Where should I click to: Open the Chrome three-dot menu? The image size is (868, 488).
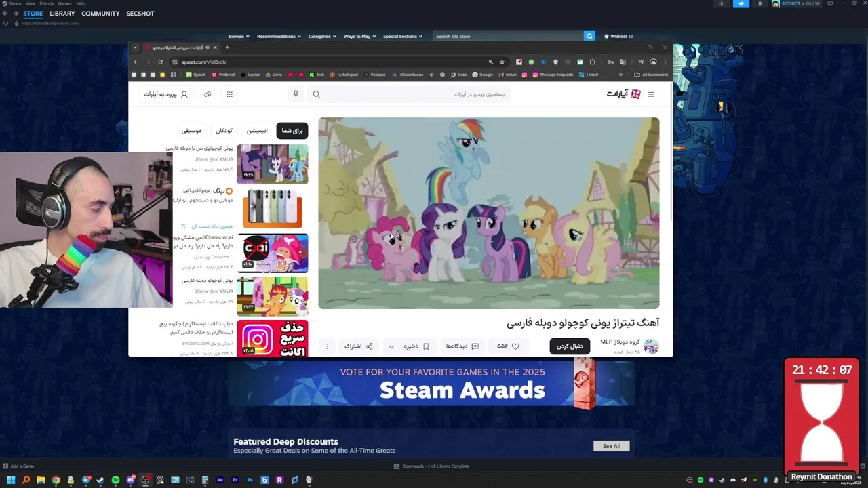coord(665,62)
